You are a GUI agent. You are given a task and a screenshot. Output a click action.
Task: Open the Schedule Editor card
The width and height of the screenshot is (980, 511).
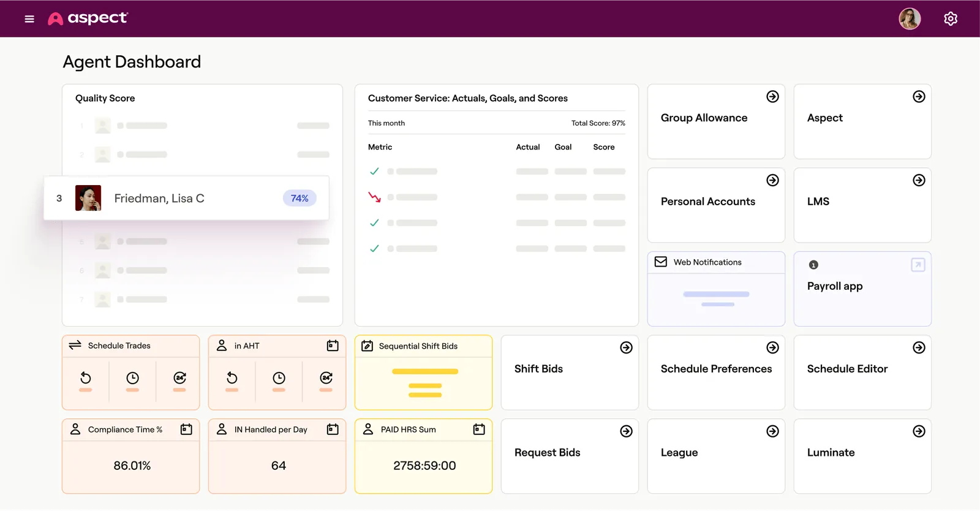[862, 373]
